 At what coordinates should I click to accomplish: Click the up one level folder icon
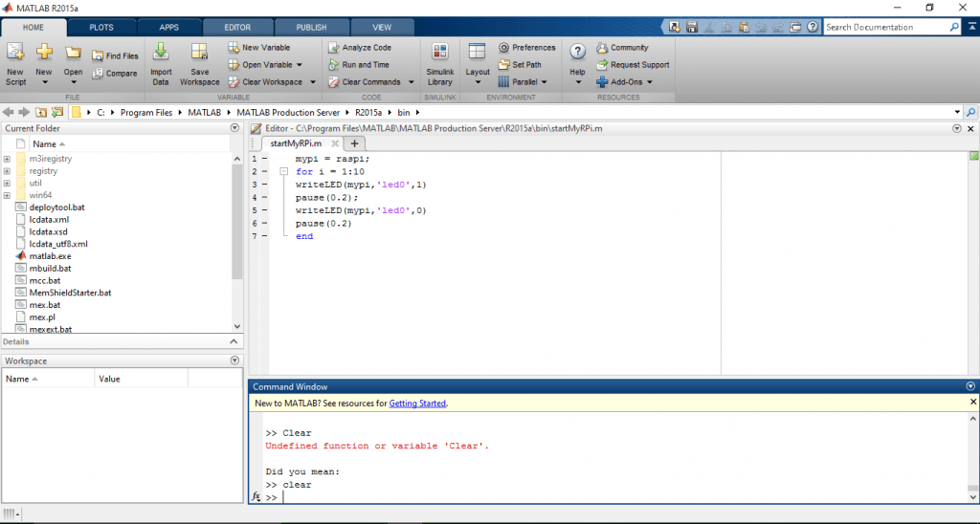click(41, 113)
